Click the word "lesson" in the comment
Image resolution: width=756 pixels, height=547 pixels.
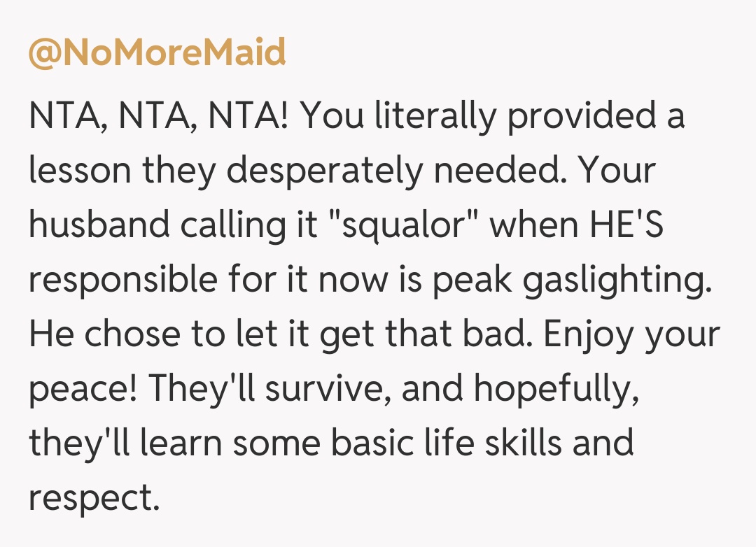pos(79,171)
